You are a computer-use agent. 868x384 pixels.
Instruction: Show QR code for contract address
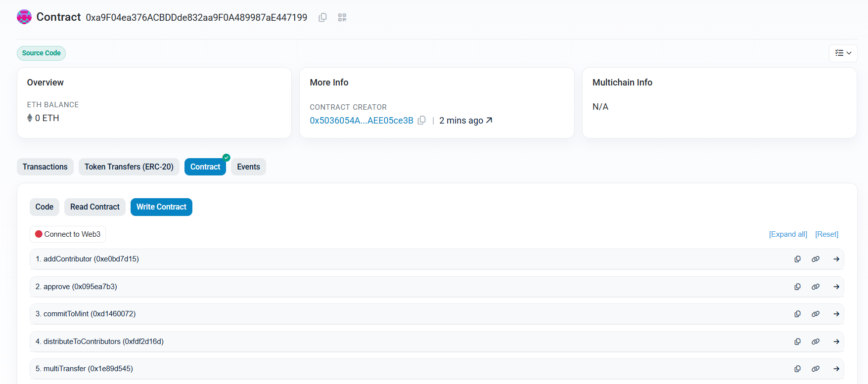(x=342, y=17)
